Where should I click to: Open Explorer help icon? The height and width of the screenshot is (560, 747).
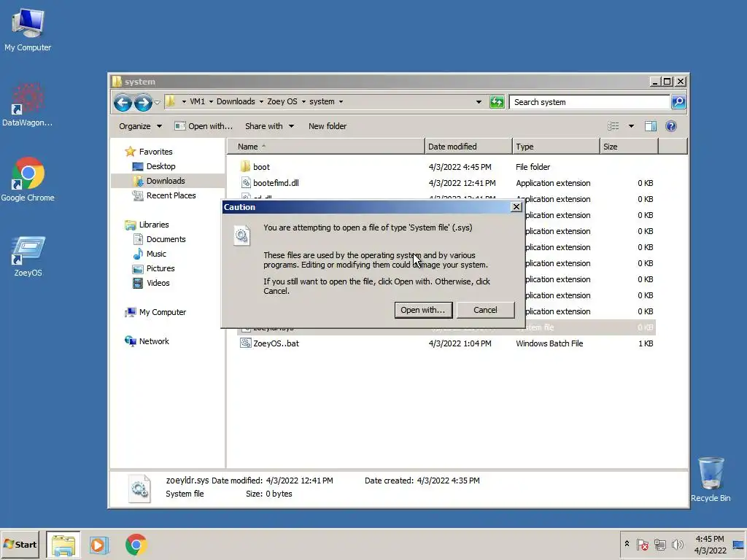pyautogui.click(x=671, y=126)
